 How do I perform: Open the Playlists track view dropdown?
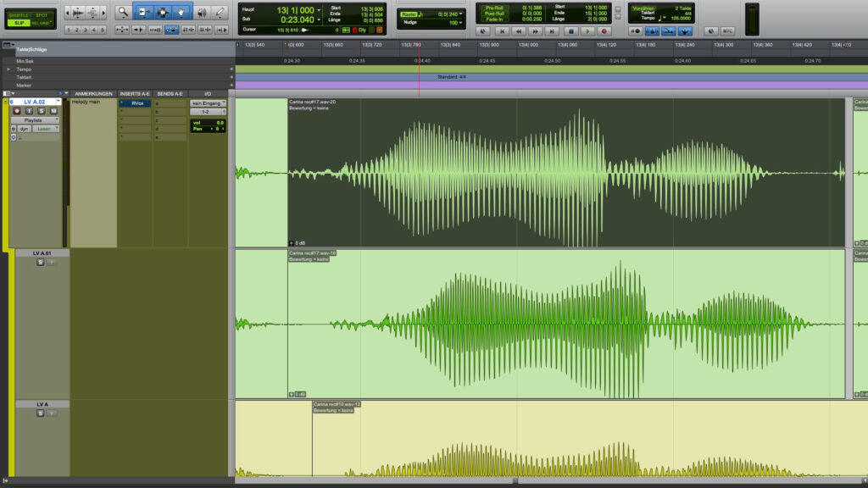pyautogui.click(x=34, y=120)
